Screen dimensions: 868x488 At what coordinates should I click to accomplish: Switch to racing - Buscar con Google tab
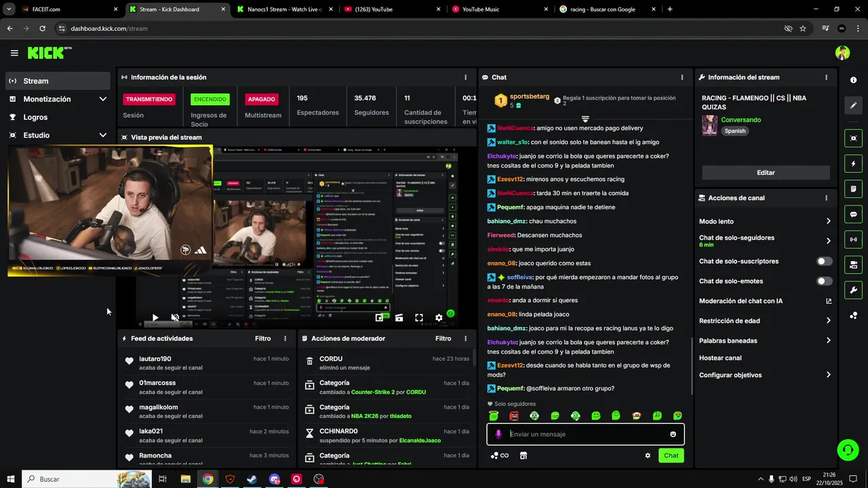[608, 9]
